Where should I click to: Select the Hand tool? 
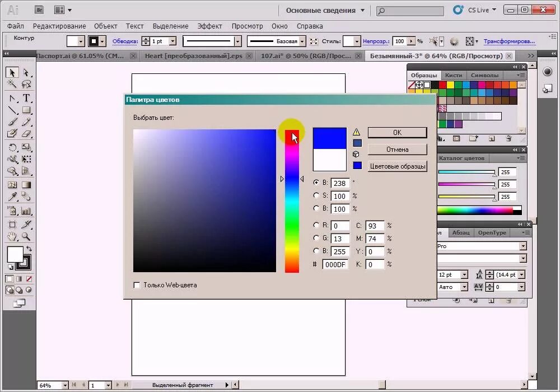click(12, 236)
